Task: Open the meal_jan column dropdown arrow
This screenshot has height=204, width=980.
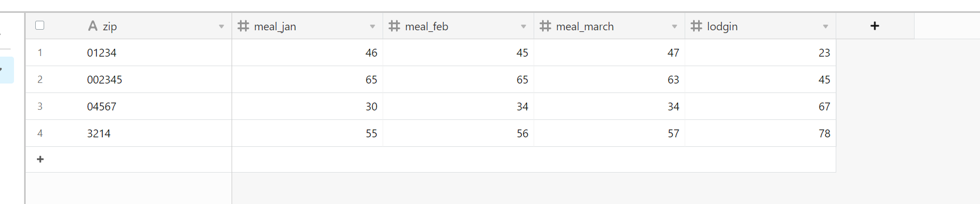Action: pos(373,26)
